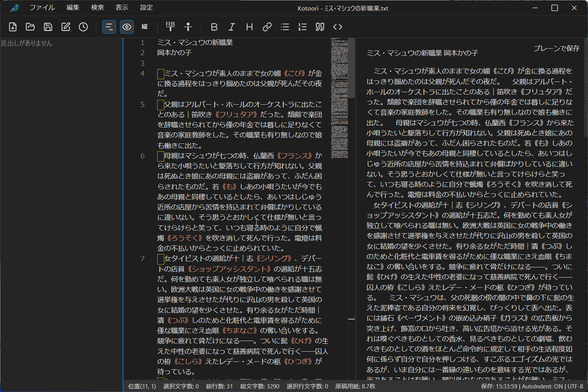Click the 選択文字数: 0 status entry
Viewport: 588px width, 392px height.
(181, 387)
